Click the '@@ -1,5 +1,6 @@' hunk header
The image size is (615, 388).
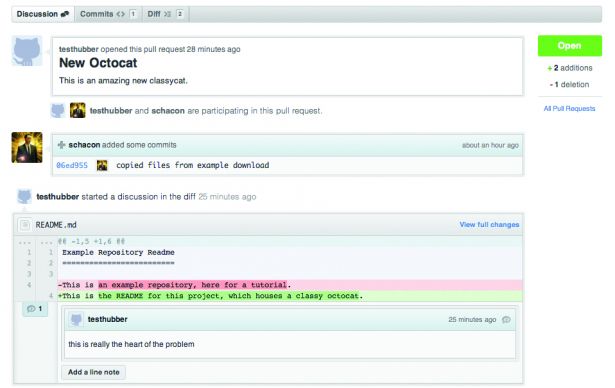[x=91, y=242]
